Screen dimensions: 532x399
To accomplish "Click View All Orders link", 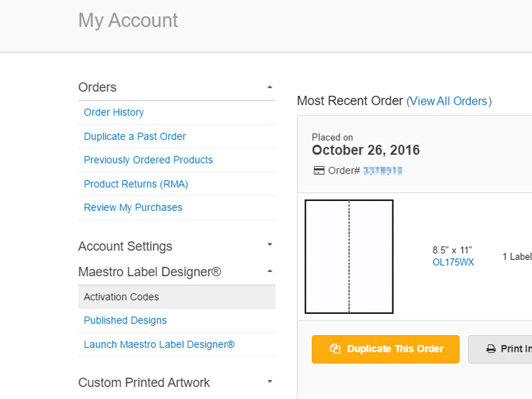I will pyautogui.click(x=449, y=101).
